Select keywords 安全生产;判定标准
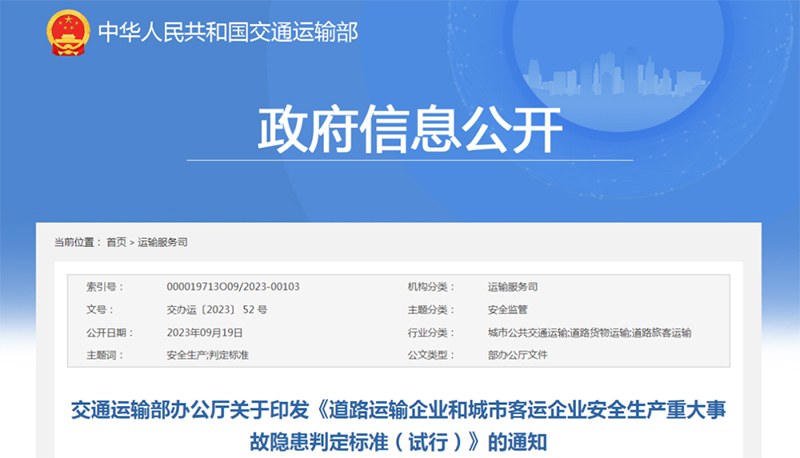The height and width of the screenshot is (458, 800). coord(208,355)
